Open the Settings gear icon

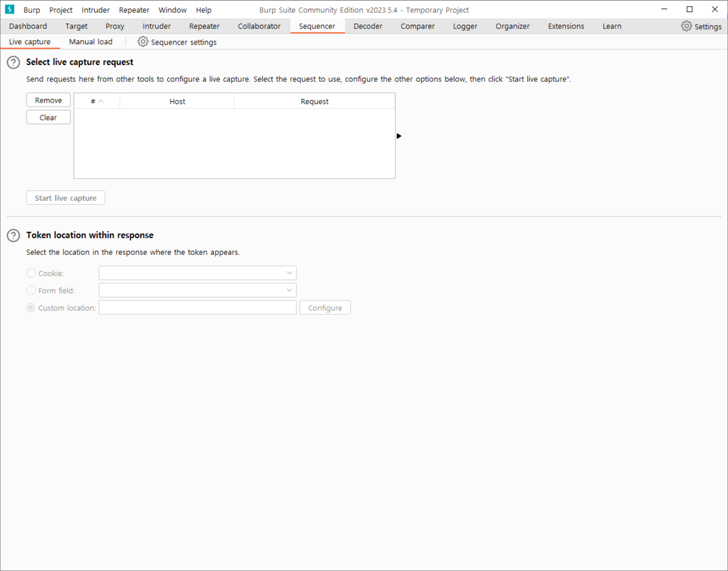tap(686, 26)
